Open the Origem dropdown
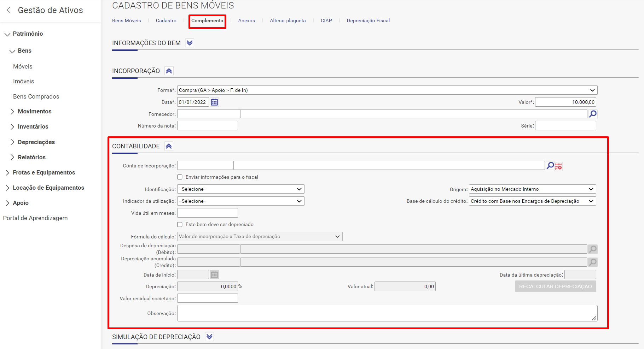The image size is (644, 349). pyautogui.click(x=532, y=189)
